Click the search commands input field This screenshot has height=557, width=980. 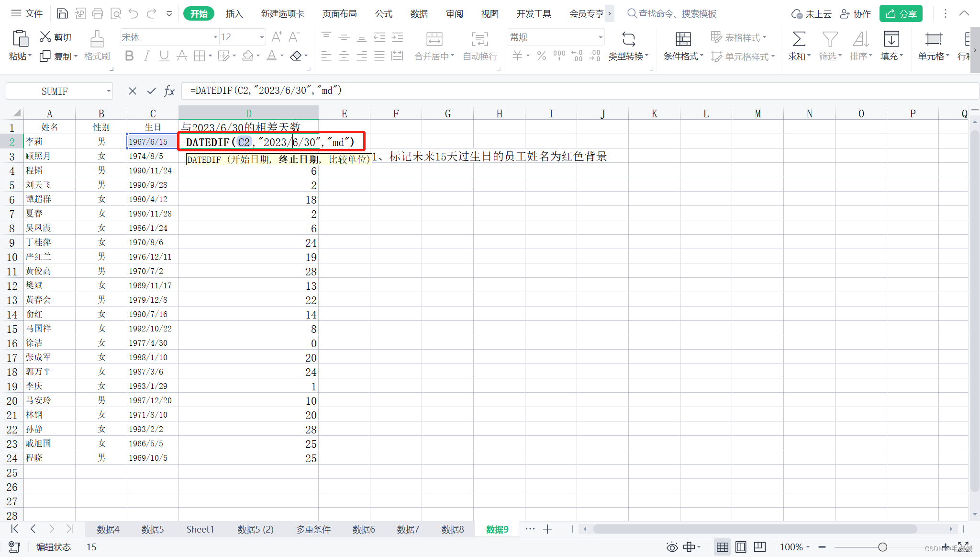[x=677, y=13]
